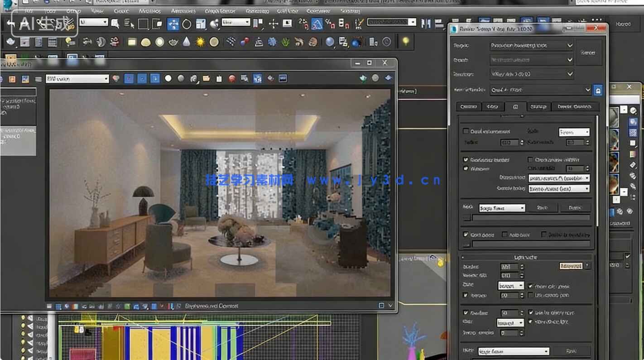Click the Save button for light cache
The width and height of the screenshot is (644, 360).
(572, 351)
